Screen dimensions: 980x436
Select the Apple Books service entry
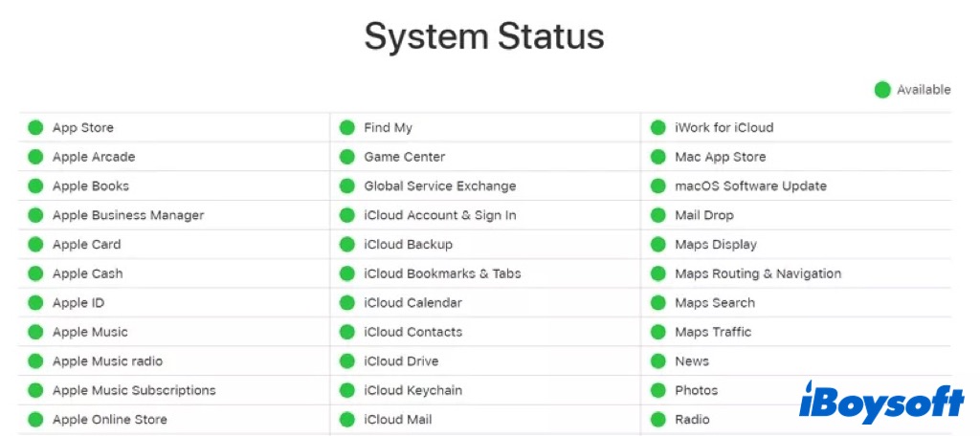pyautogui.click(x=91, y=186)
